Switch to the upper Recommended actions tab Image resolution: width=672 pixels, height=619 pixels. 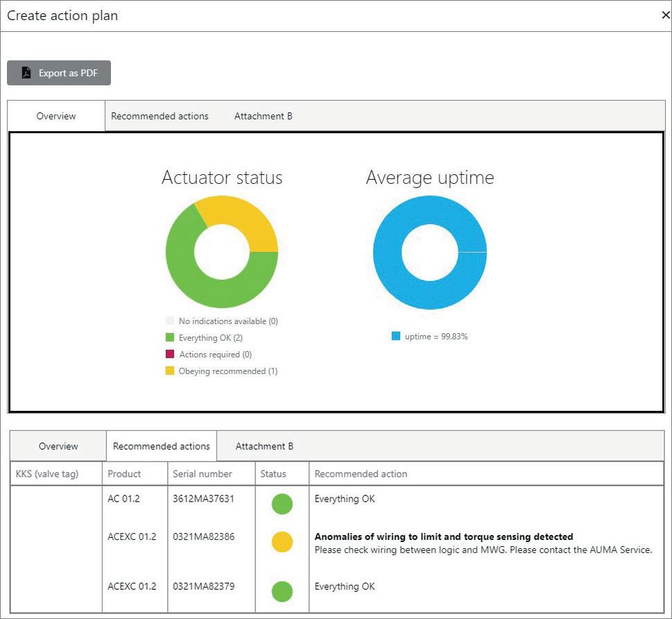160,116
